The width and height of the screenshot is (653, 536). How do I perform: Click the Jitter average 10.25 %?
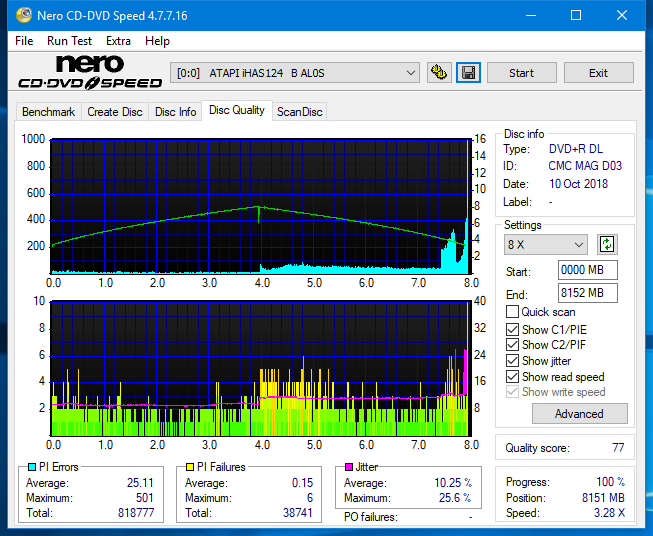point(453,483)
